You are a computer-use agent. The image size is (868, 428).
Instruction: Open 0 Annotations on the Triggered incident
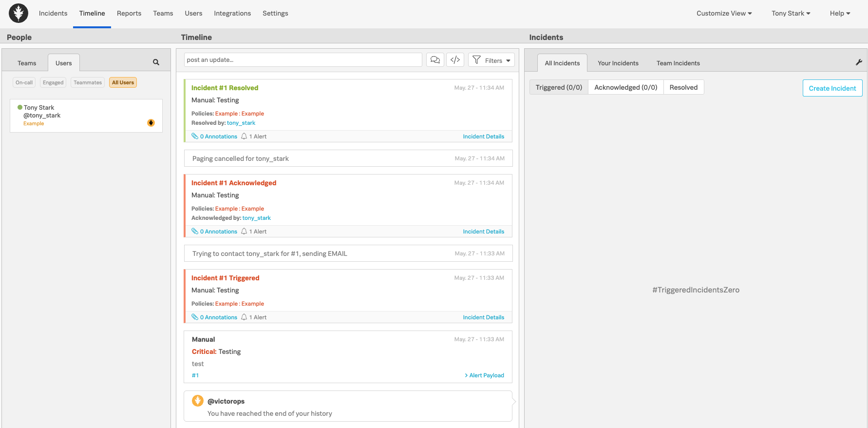(x=219, y=317)
